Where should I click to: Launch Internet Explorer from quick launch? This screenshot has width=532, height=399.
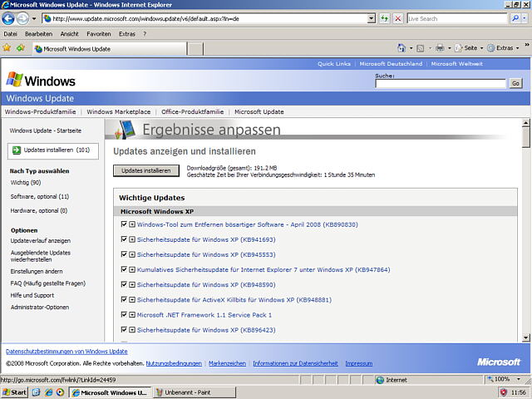(48, 392)
